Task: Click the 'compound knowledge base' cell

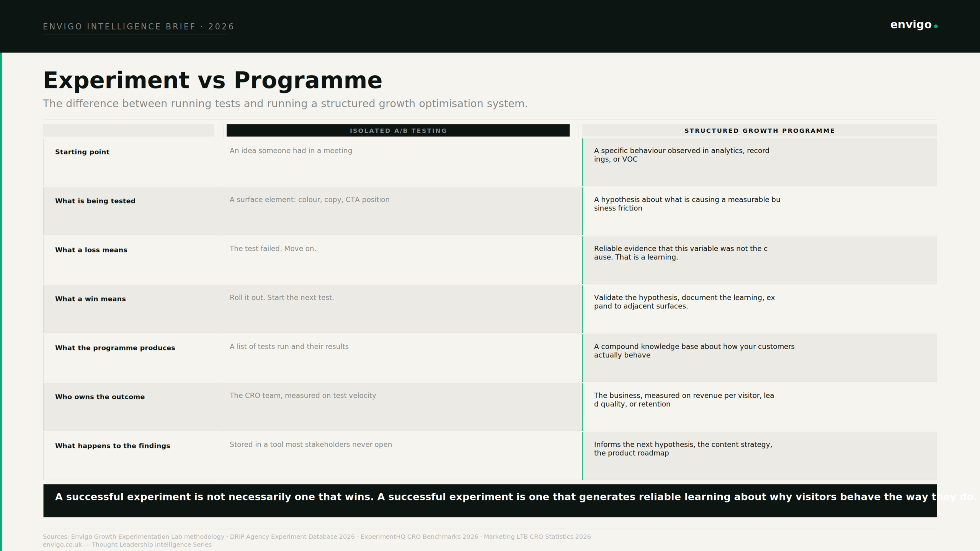Action: tap(759, 358)
